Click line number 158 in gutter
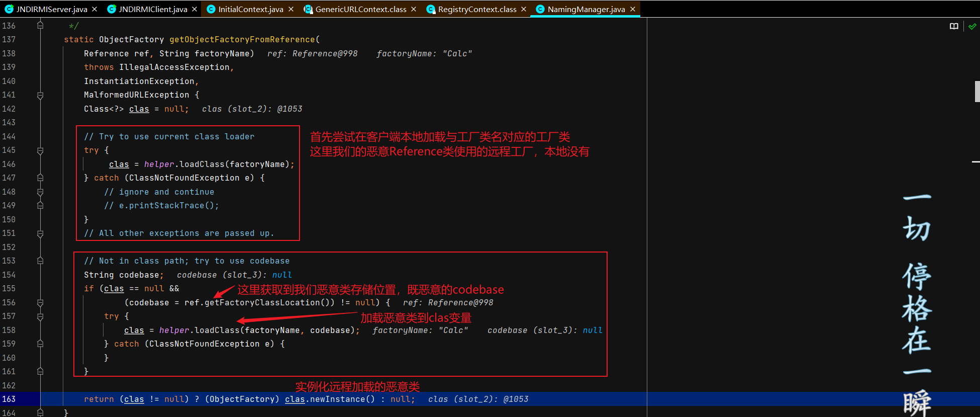The width and height of the screenshot is (980, 417). pyautogui.click(x=9, y=330)
